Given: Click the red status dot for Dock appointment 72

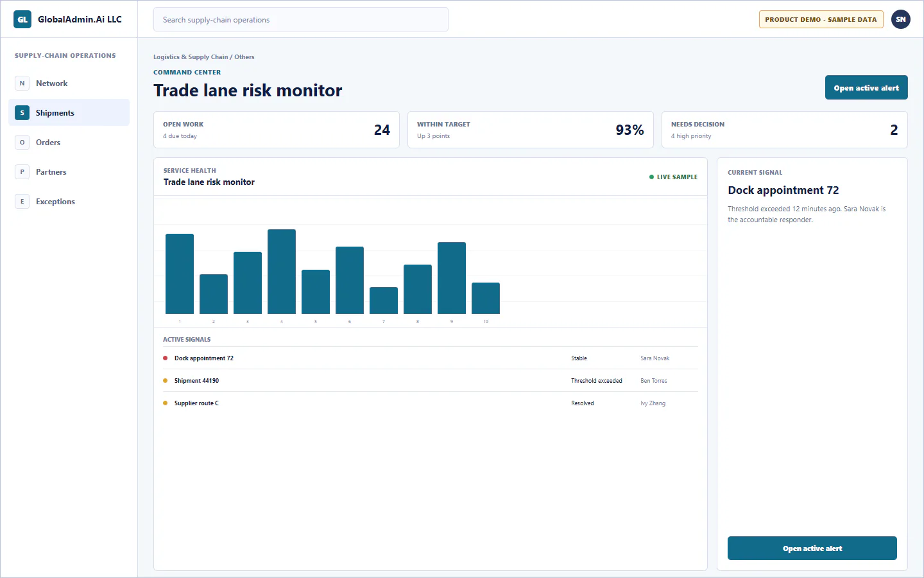Looking at the screenshot, I should coord(166,358).
